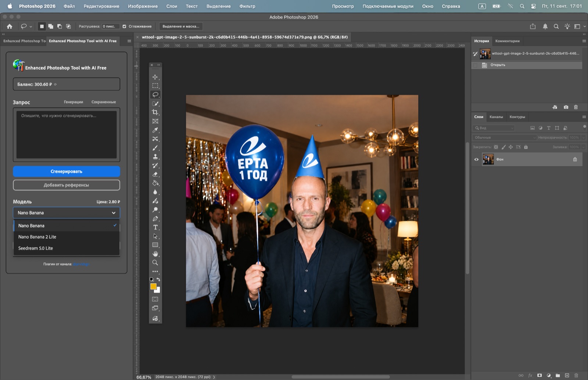
Task: Go to Home screen icon
Action: pyautogui.click(x=10, y=26)
